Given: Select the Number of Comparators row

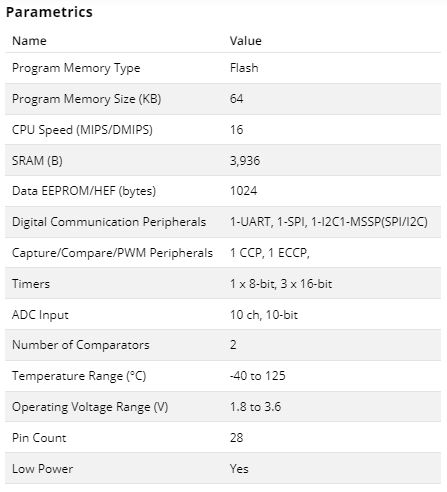Looking at the screenshot, I should (x=223, y=345).
